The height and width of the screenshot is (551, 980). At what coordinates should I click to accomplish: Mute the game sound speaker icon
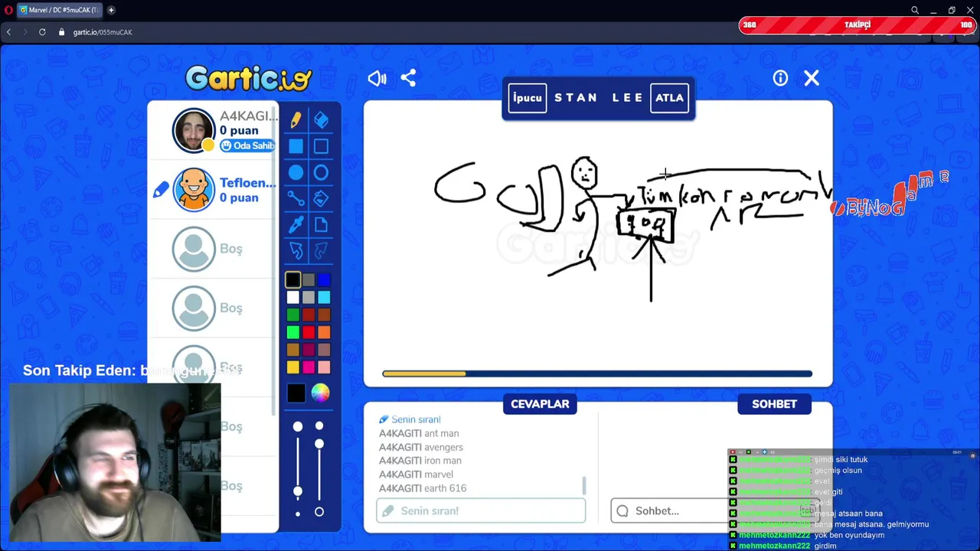point(377,78)
